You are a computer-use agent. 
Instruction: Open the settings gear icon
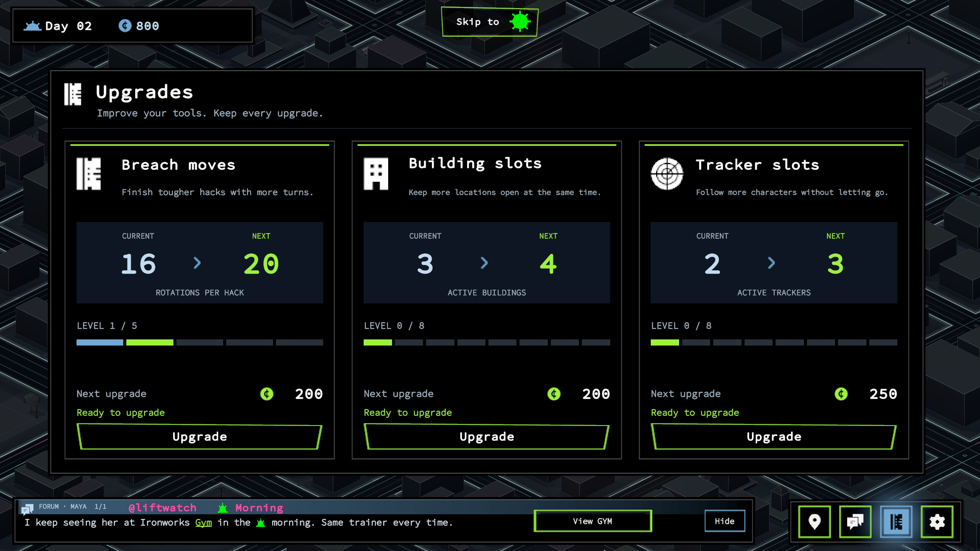click(937, 522)
